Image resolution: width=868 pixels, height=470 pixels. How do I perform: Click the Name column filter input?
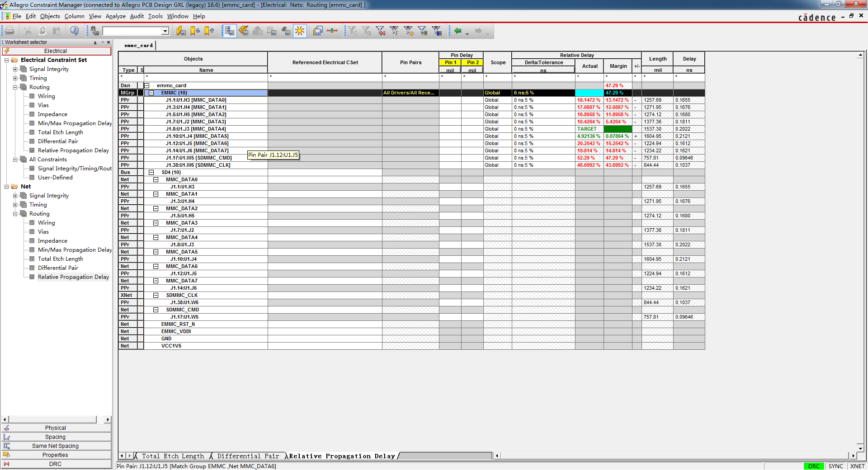click(206, 77)
